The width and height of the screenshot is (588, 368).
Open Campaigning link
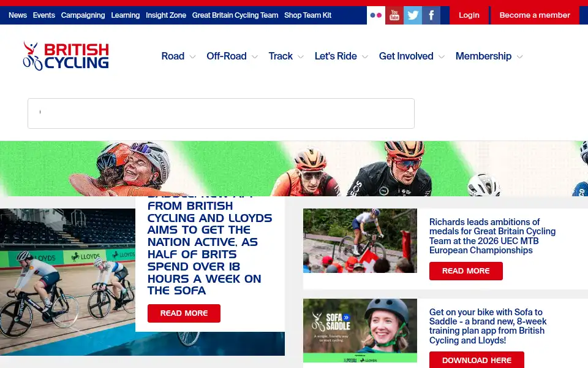point(83,15)
